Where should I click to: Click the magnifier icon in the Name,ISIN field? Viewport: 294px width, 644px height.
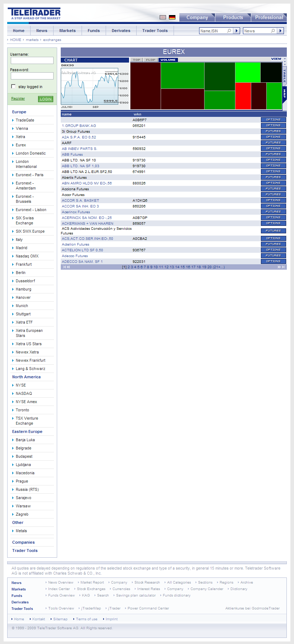click(229, 31)
